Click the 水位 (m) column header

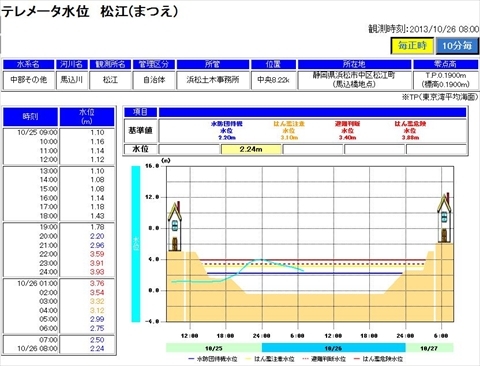(87, 117)
